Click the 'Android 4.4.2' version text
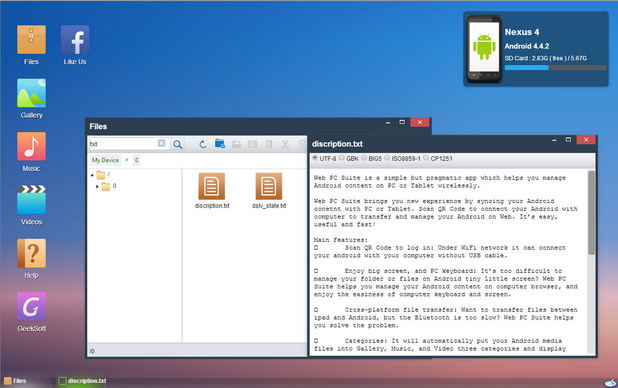The image size is (618, 388). [x=527, y=46]
